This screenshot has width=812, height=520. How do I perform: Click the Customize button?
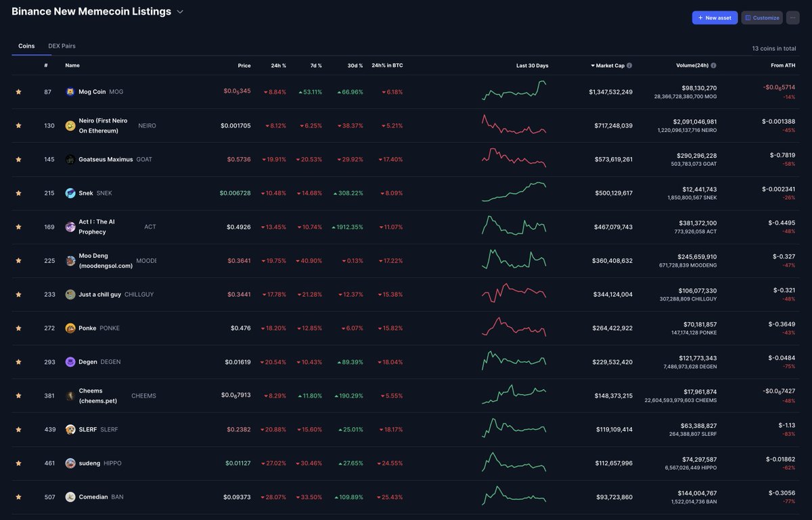click(762, 18)
